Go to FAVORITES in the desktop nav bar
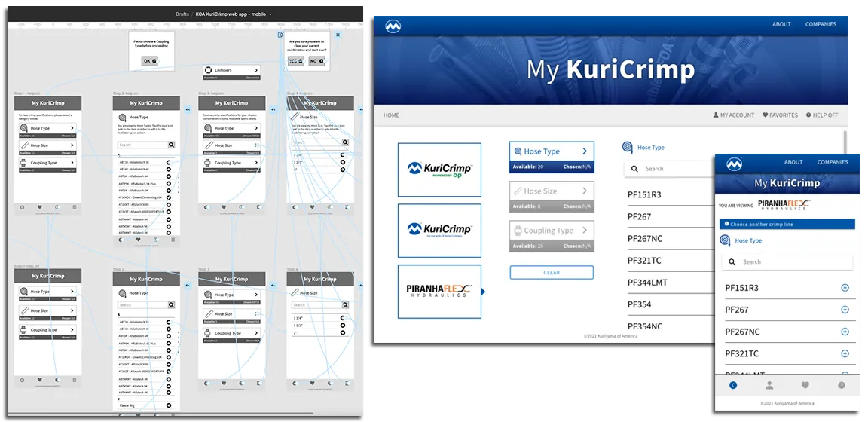The height and width of the screenshot is (422, 868). pos(780,115)
